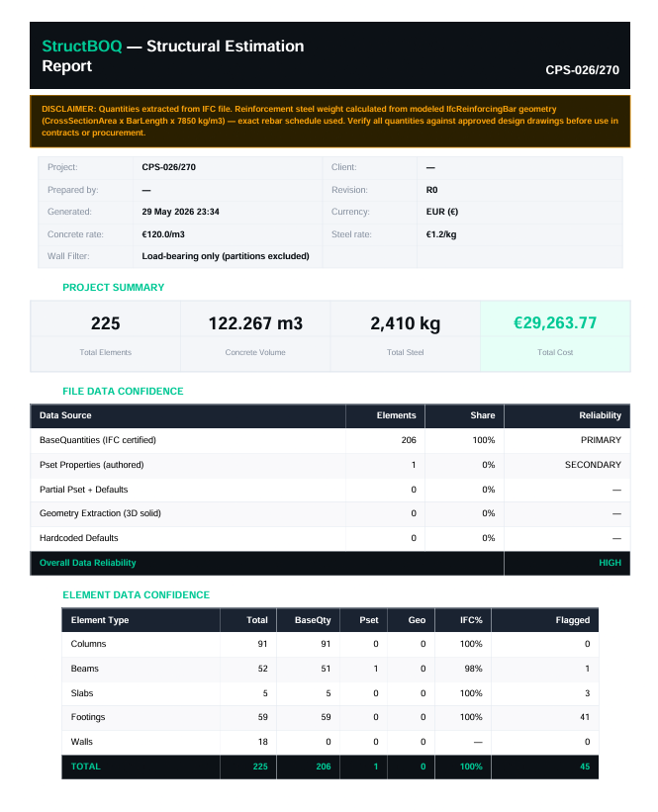Click the PRIMARY reliability value
Viewport: 658px width, 812px height.
click(x=601, y=440)
